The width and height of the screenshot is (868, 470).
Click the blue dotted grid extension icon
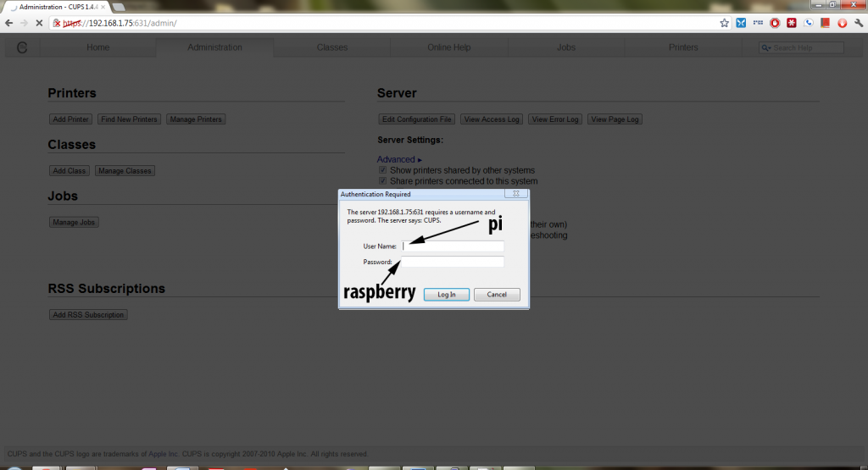click(758, 23)
